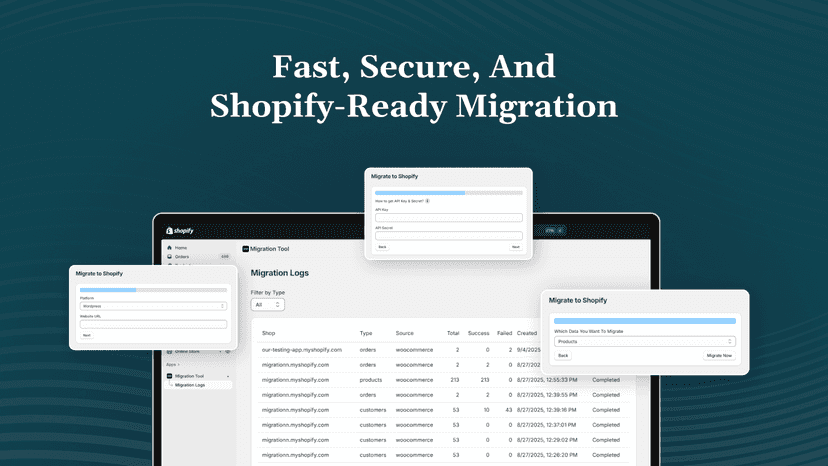The width and height of the screenshot is (828, 466).
Task: Click the Online Store eye icon
Action: (228, 351)
